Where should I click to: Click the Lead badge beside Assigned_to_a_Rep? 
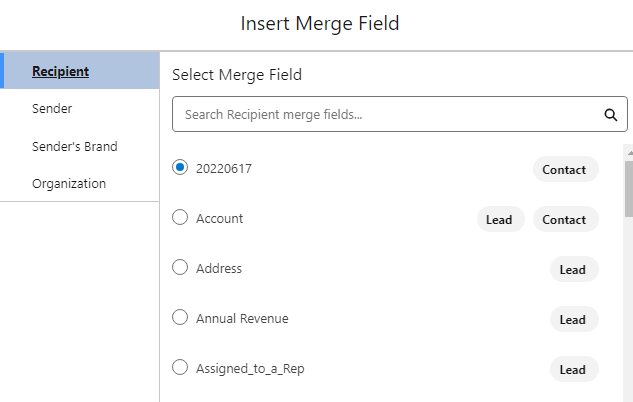tap(572, 369)
